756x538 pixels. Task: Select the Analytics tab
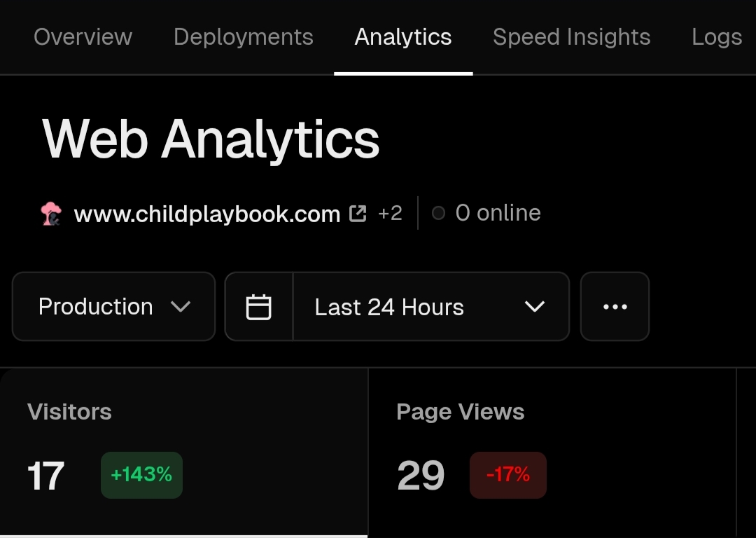(x=403, y=36)
